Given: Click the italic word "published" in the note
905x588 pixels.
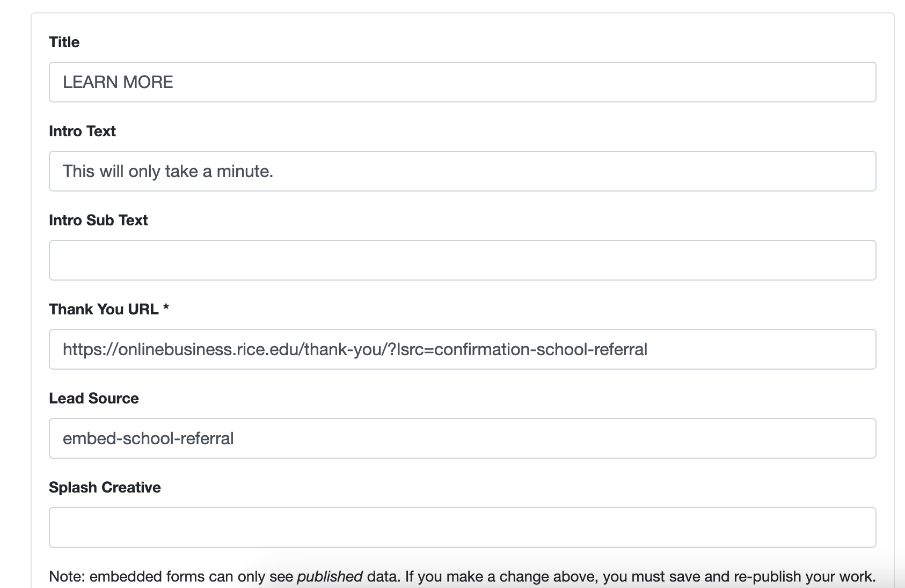Looking at the screenshot, I should 330,577.
